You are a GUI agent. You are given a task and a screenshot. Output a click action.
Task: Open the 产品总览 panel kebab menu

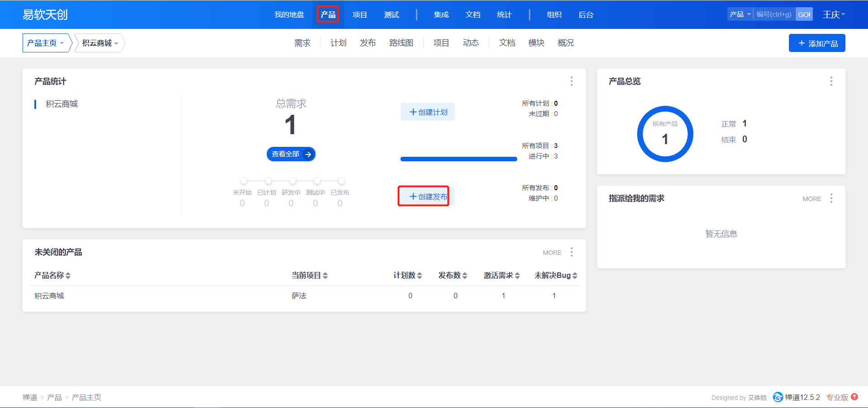[x=831, y=81]
